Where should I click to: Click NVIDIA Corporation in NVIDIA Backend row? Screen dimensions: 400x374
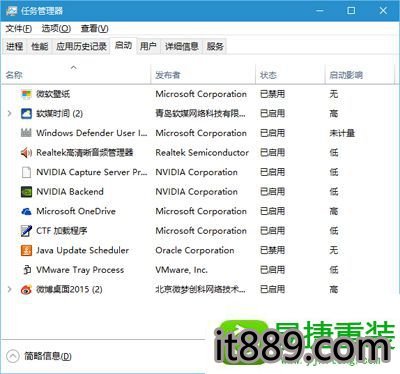click(x=196, y=192)
